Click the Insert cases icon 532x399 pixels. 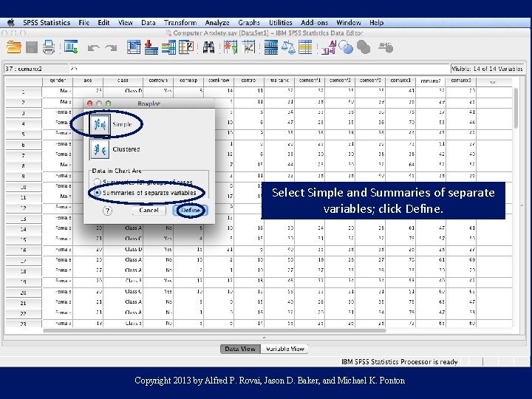pos(231,47)
